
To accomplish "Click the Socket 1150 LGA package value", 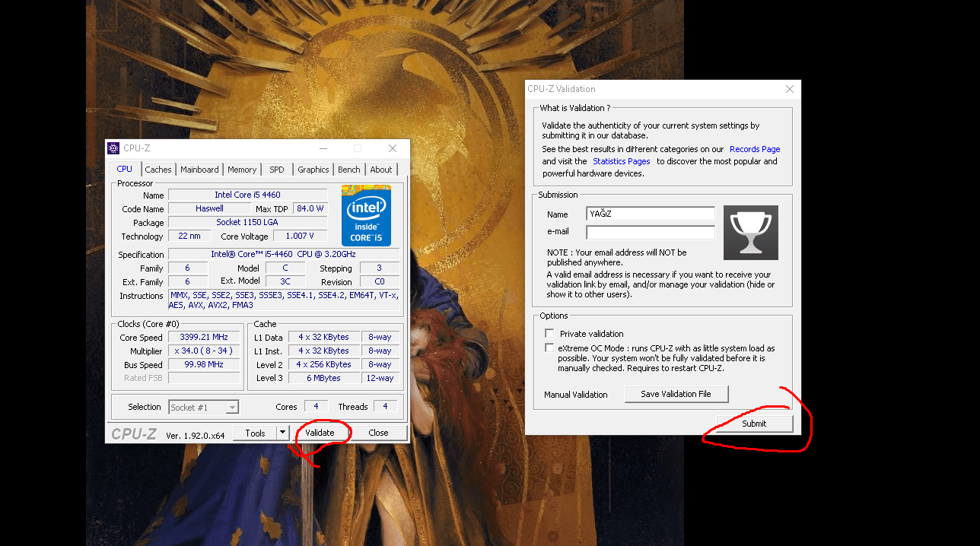I will (x=247, y=222).
